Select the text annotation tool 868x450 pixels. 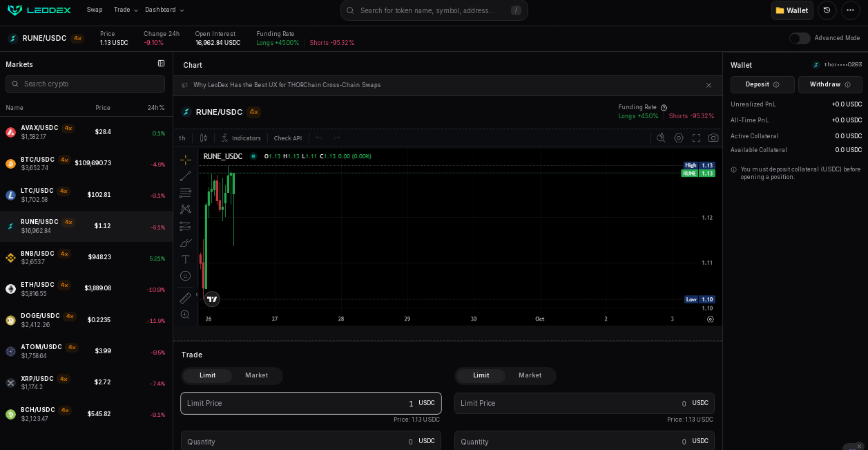[x=185, y=259]
